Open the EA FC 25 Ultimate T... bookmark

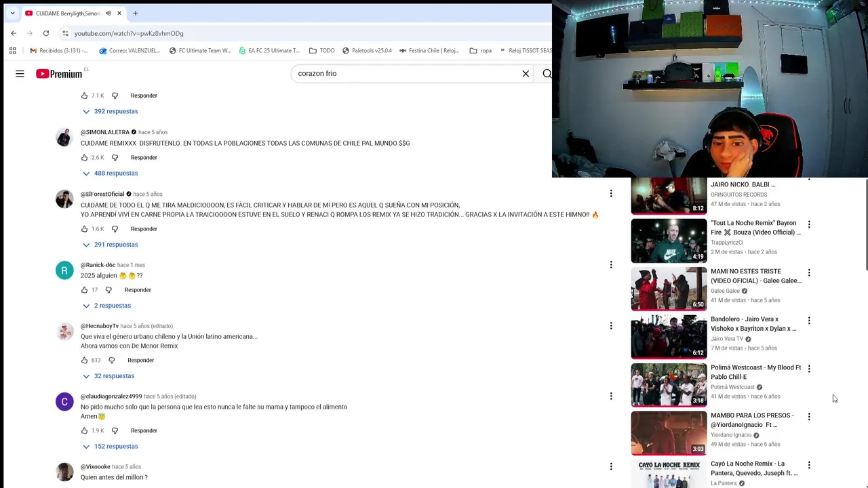coord(269,50)
